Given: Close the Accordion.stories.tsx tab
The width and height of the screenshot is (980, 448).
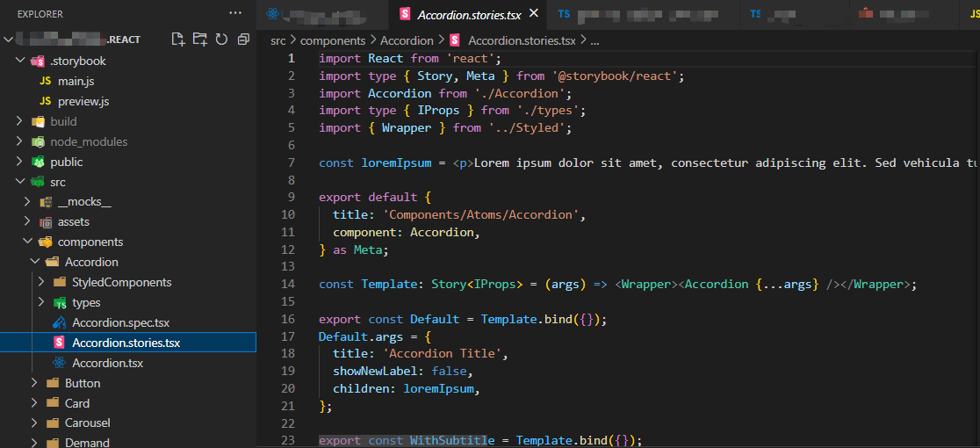Looking at the screenshot, I should 533,13.
